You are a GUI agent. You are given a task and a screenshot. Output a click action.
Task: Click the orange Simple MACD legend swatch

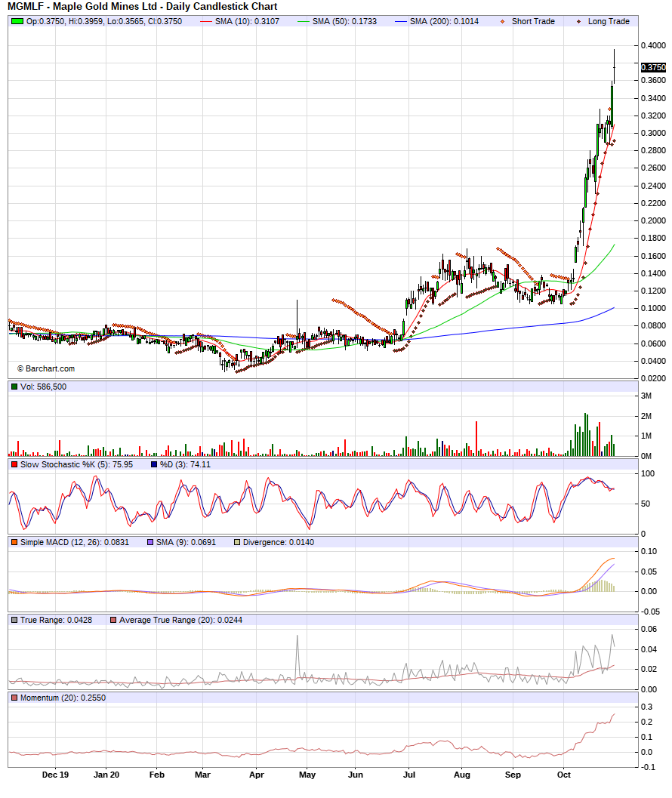pos(14,543)
